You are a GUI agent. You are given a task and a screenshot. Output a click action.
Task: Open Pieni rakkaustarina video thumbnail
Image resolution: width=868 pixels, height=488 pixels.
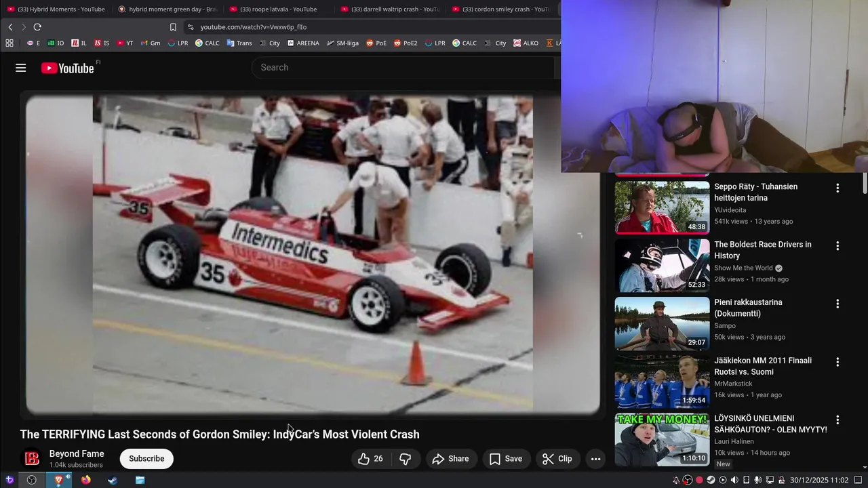(662, 323)
